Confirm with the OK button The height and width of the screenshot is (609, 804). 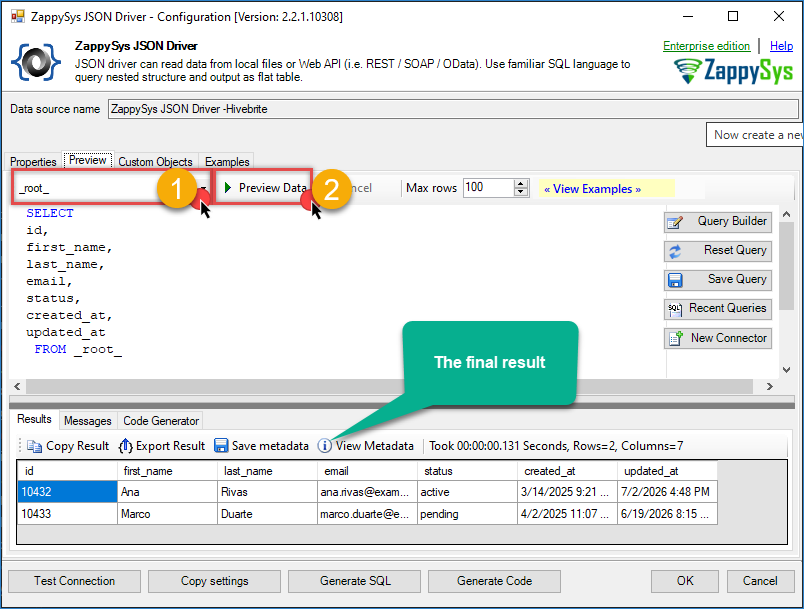[x=685, y=581]
